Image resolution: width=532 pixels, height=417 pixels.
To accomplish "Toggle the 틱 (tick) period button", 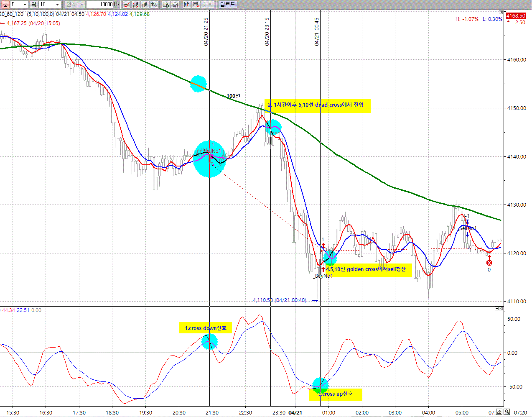I will [x=34, y=5].
